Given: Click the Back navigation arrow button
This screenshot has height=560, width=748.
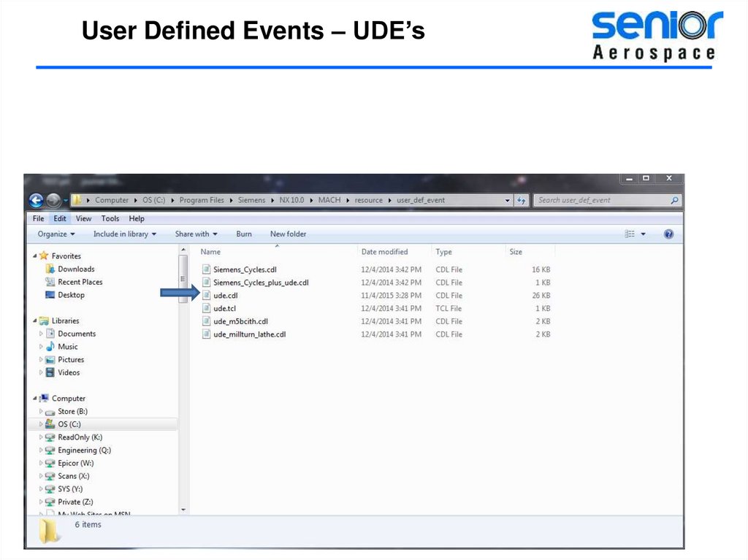Looking at the screenshot, I should (36, 200).
